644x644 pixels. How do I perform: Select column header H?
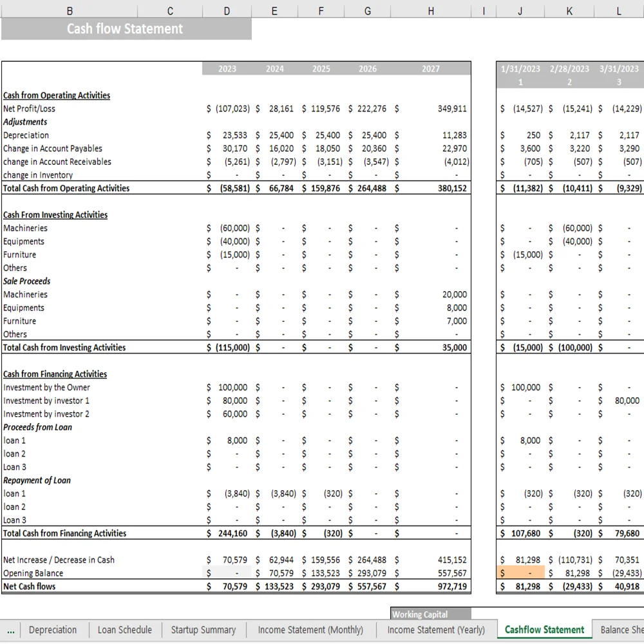(430, 11)
